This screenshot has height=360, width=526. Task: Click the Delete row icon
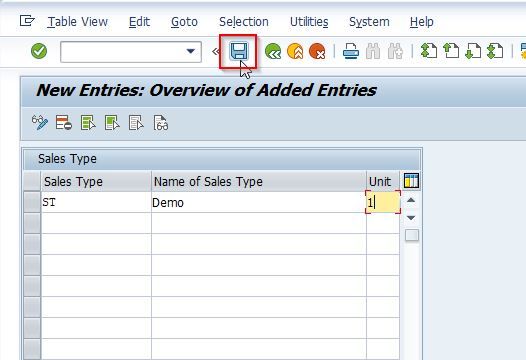point(64,122)
